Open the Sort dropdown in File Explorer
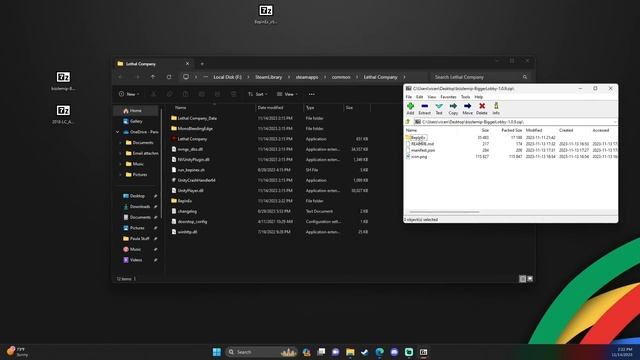The height and width of the screenshot is (360, 640). coord(258,94)
